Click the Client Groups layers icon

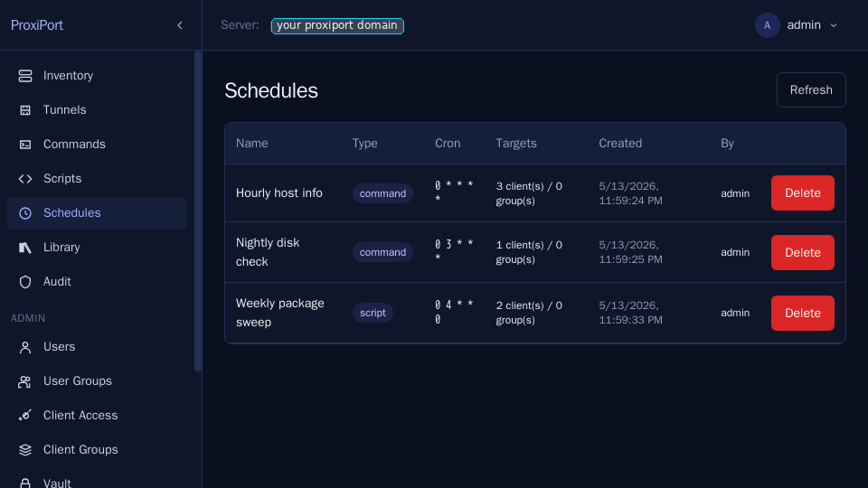[x=25, y=450]
